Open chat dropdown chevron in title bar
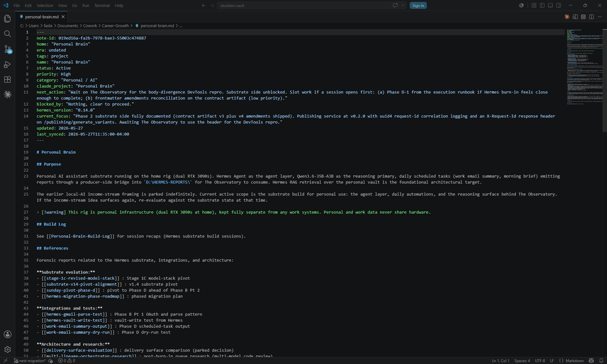This screenshot has height=364, width=607. point(403,5)
